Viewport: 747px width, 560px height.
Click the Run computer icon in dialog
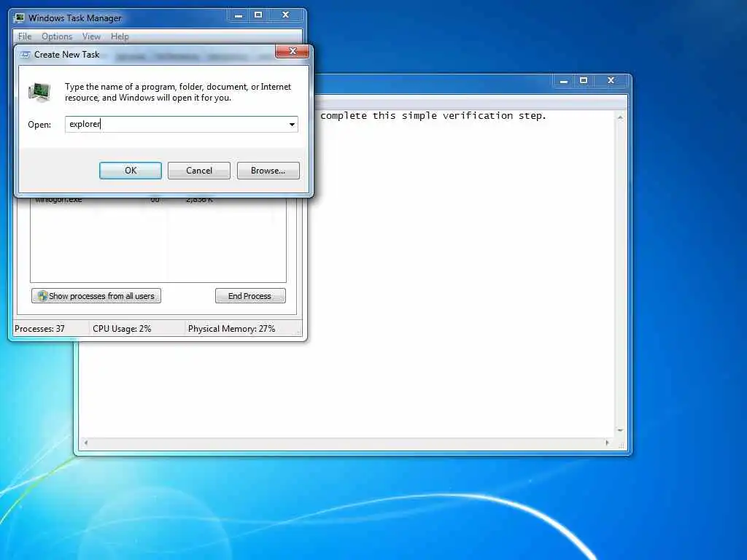(39, 92)
